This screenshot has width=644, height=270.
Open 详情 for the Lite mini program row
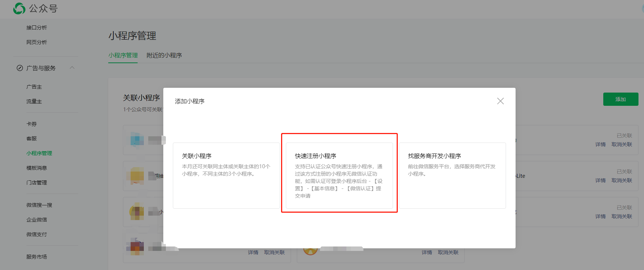click(600, 180)
